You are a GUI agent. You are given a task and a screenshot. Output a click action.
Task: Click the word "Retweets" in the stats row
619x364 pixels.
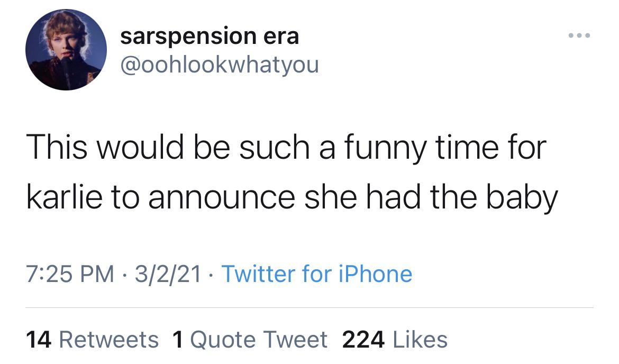click(x=108, y=339)
